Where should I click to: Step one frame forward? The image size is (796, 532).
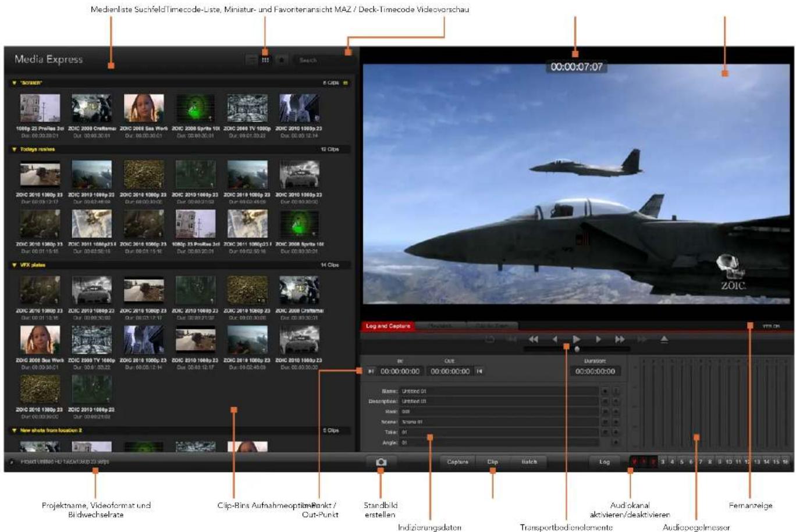click(x=598, y=340)
